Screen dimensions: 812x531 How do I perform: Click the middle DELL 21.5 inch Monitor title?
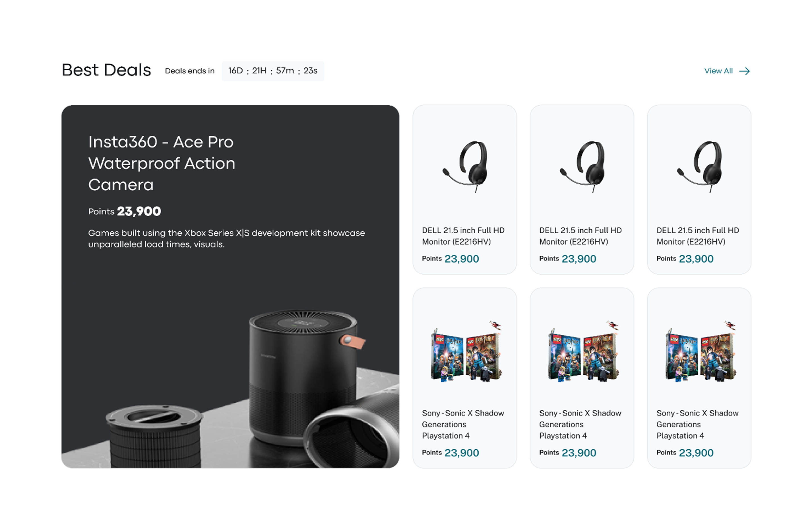click(x=580, y=236)
